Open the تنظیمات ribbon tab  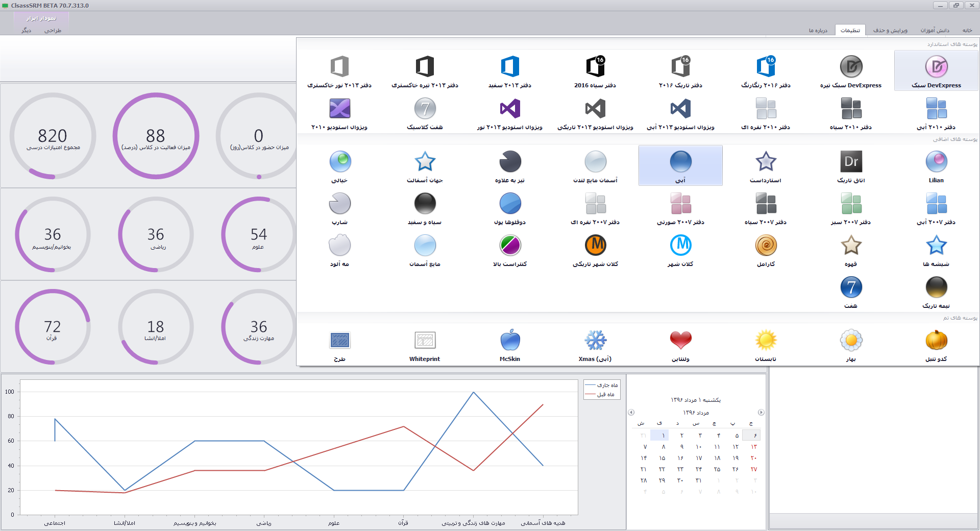tap(850, 30)
